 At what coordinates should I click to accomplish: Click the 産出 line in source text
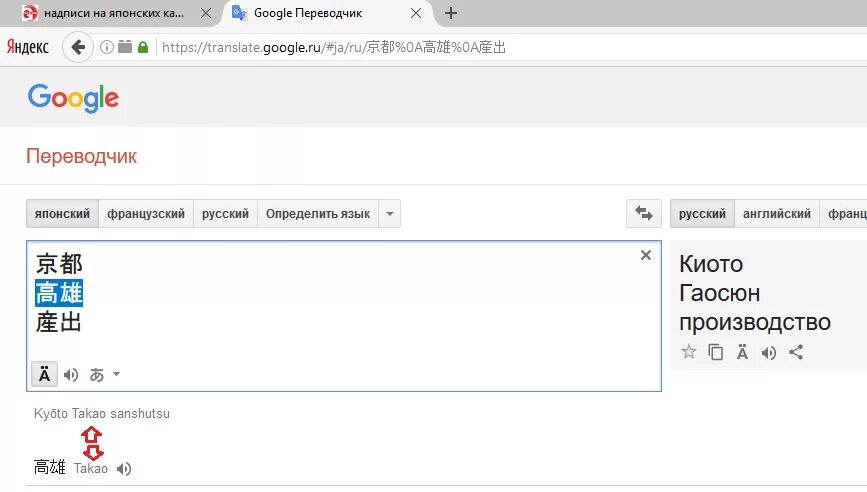pos(59,322)
